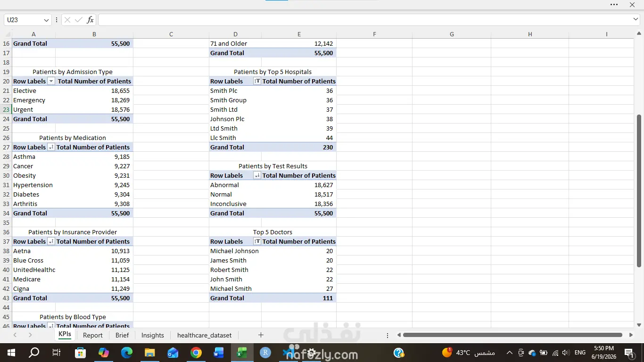Select column C header
Image resolution: width=644 pixels, height=362 pixels.
pos(171,34)
